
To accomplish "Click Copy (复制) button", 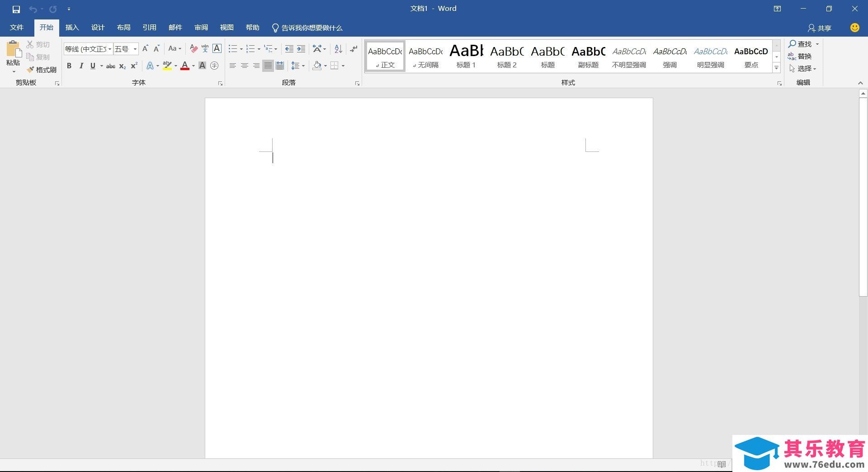I will pos(38,57).
